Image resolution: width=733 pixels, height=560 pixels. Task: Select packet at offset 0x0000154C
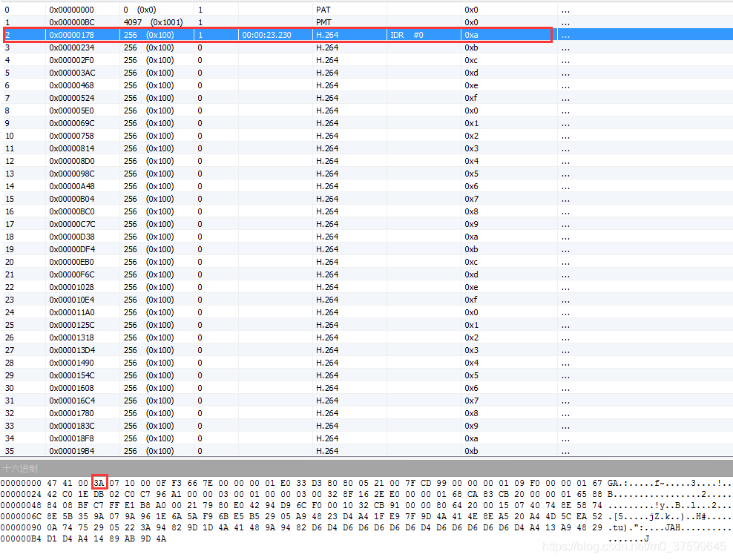tap(366, 375)
